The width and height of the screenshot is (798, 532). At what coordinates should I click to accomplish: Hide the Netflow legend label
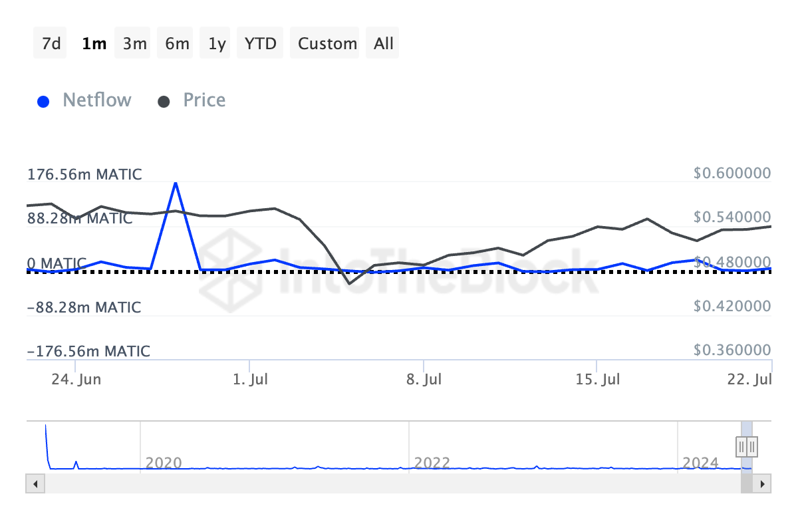point(97,100)
